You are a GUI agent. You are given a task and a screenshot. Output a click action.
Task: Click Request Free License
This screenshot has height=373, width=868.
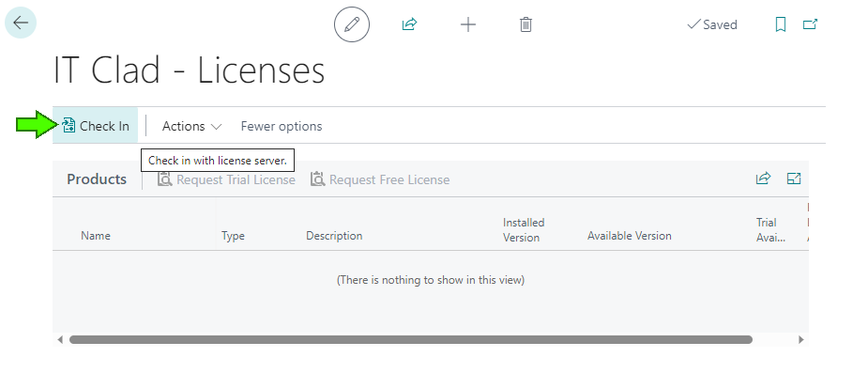pos(380,179)
